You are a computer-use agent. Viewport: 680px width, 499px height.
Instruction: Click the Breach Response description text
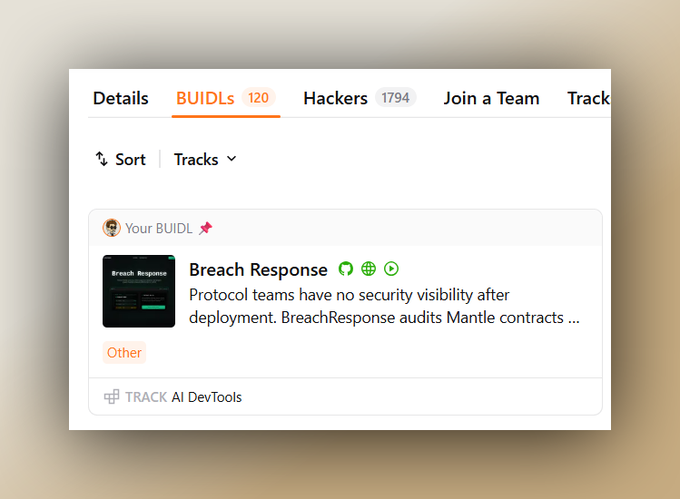click(x=384, y=306)
